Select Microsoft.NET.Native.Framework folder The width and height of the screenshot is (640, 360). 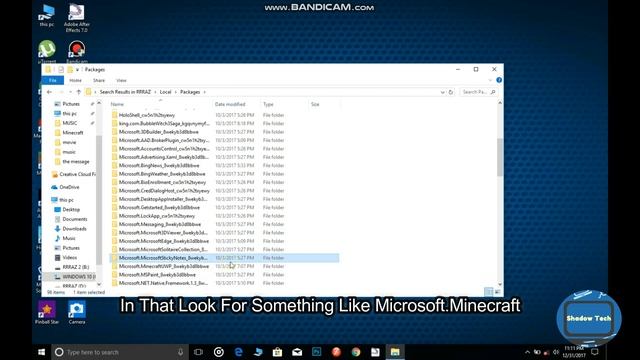[x=163, y=283]
